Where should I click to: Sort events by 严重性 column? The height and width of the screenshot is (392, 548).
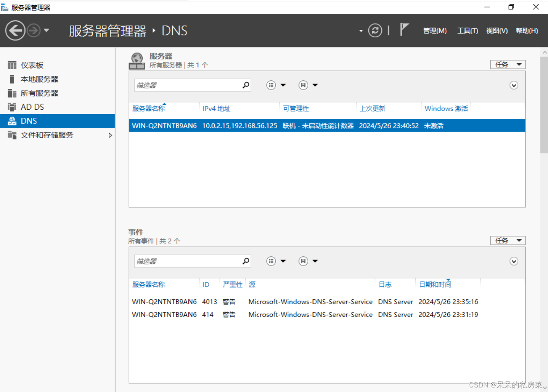click(233, 285)
